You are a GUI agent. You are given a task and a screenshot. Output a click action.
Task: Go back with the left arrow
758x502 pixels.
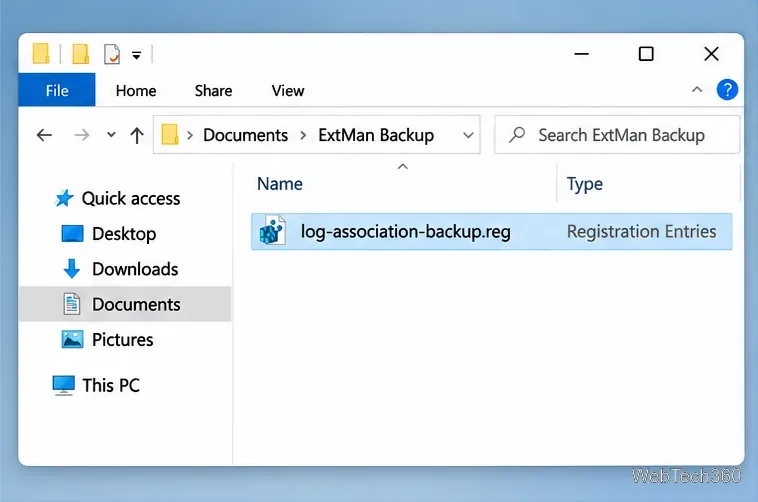(44, 135)
